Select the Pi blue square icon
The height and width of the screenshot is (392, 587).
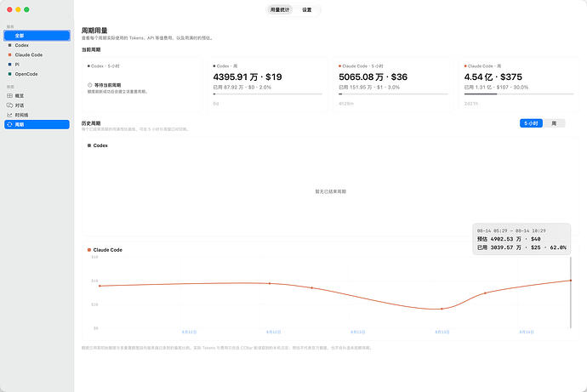pyautogui.click(x=9, y=65)
